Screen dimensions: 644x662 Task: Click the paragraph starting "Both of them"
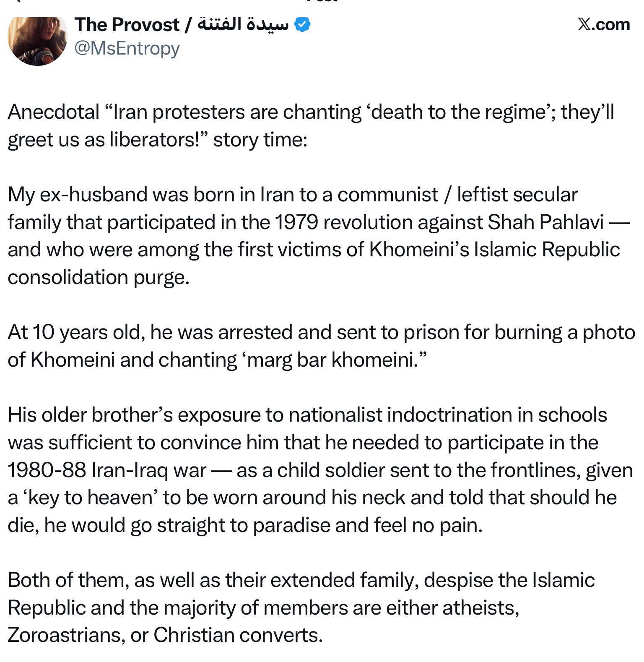[301, 607]
